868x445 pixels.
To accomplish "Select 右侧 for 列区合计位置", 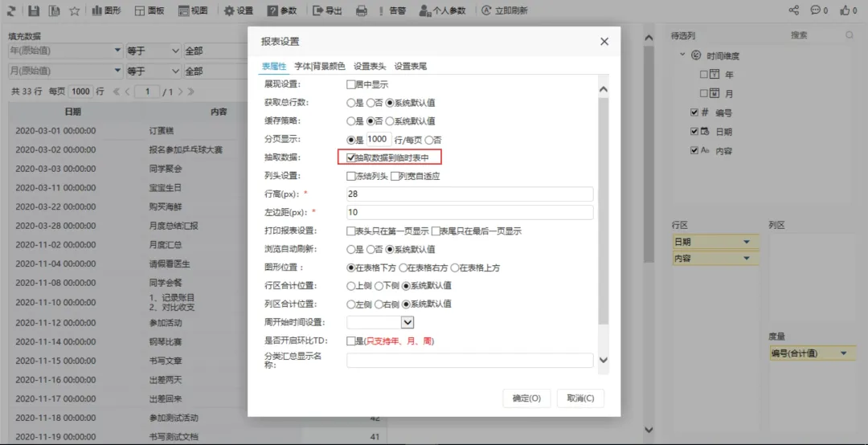I will [x=379, y=304].
